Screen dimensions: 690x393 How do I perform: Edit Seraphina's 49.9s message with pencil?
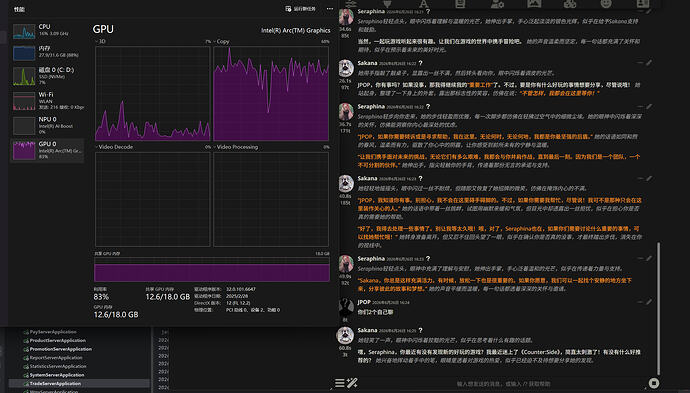click(x=649, y=259)
